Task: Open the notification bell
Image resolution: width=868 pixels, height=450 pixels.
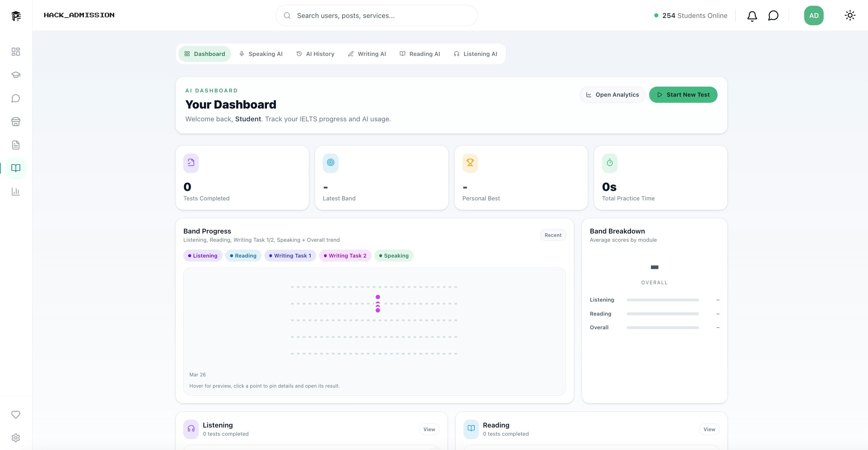Action: point(752,15)
